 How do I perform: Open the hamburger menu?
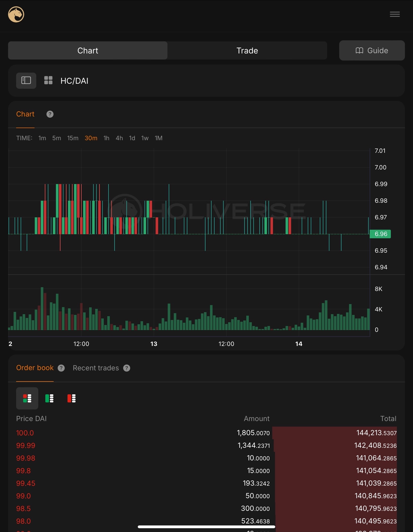click(x=395, y=14)
